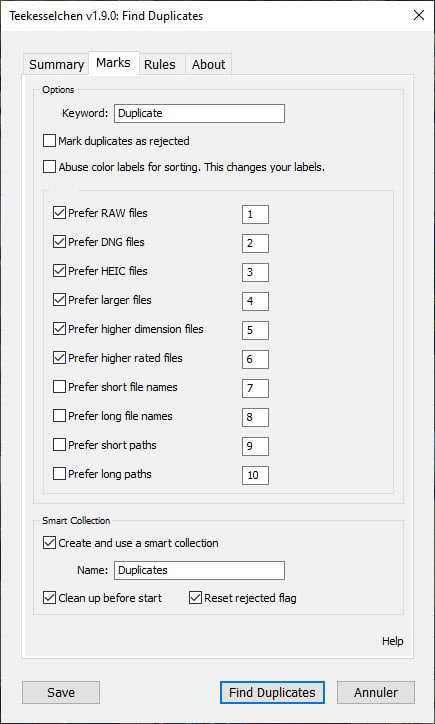Screen dimensions: 435x724
Task: Switch to the Summary tab
Action: (56, 64)
